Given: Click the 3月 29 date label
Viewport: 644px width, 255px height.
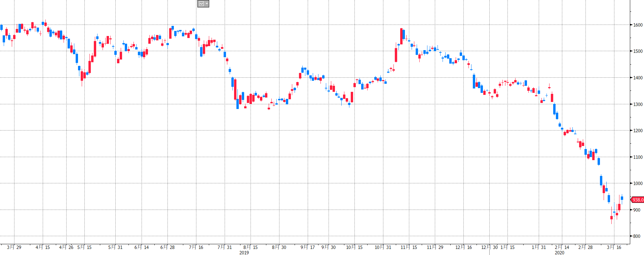Looking at the screenshot, I should [x=14, y=247].
